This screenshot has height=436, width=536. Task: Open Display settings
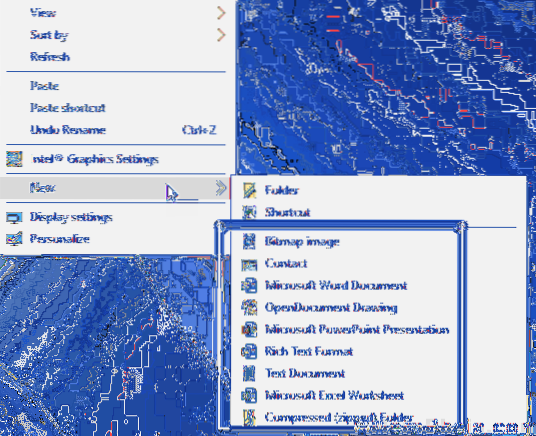tap(71, 217)
